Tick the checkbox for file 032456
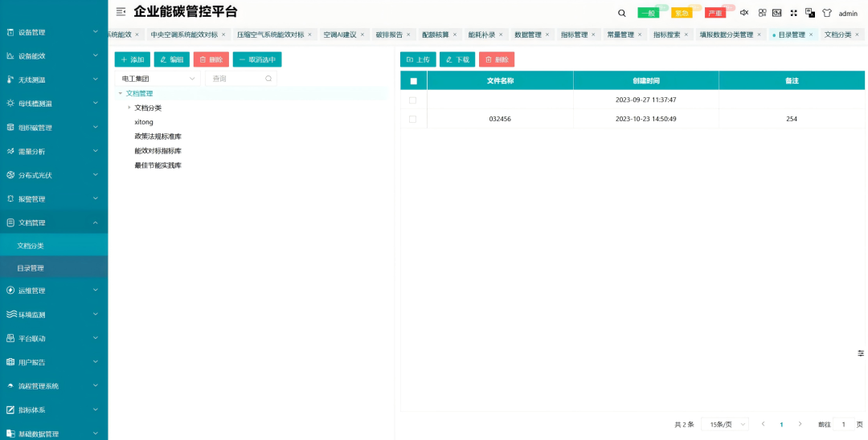This screenshot has width=868, height=440. tap(412, 119)
